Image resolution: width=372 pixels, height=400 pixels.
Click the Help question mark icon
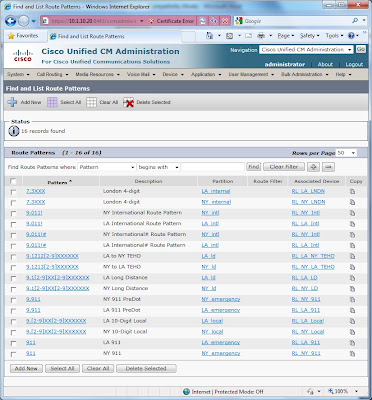point(351,36)
